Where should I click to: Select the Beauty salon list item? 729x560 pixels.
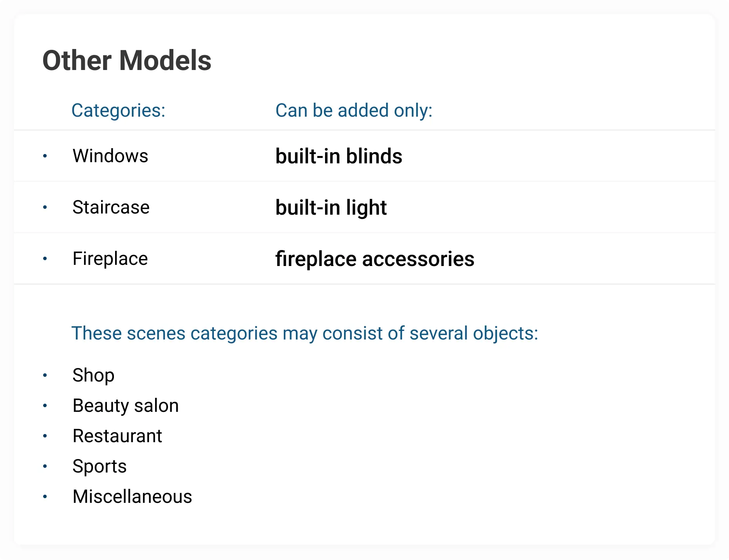pyautogui.click(x=126, y=406)
